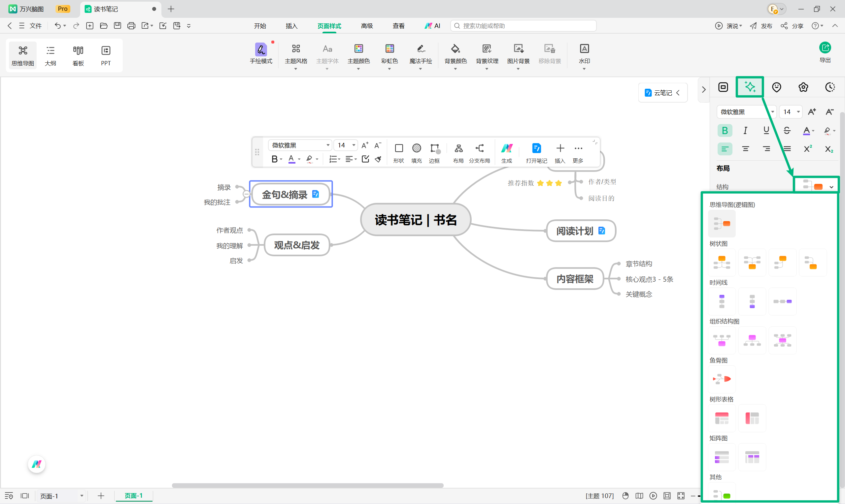This screenshot has width=845, height=504.
Task: Click shape (形状) in floating toolbar
Action: point(398,153)
